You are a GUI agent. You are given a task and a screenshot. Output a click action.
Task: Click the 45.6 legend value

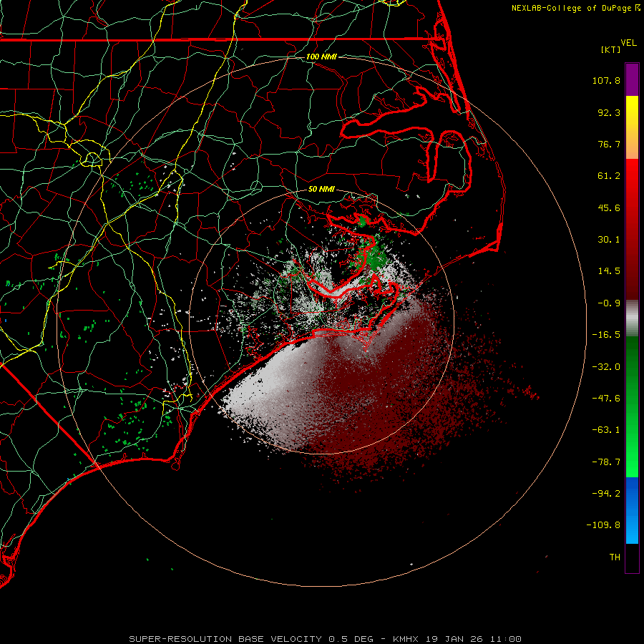pyautogui.click(x=609, y=208)
